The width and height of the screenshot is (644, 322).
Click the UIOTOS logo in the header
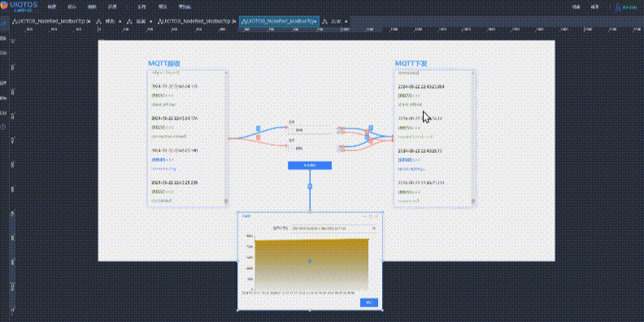click(x=20, y=6)
